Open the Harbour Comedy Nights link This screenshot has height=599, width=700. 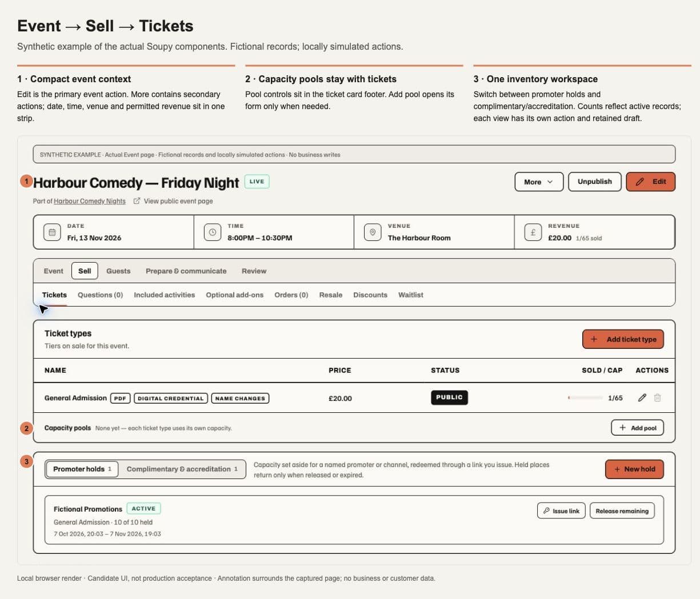[x=90, y=201]
